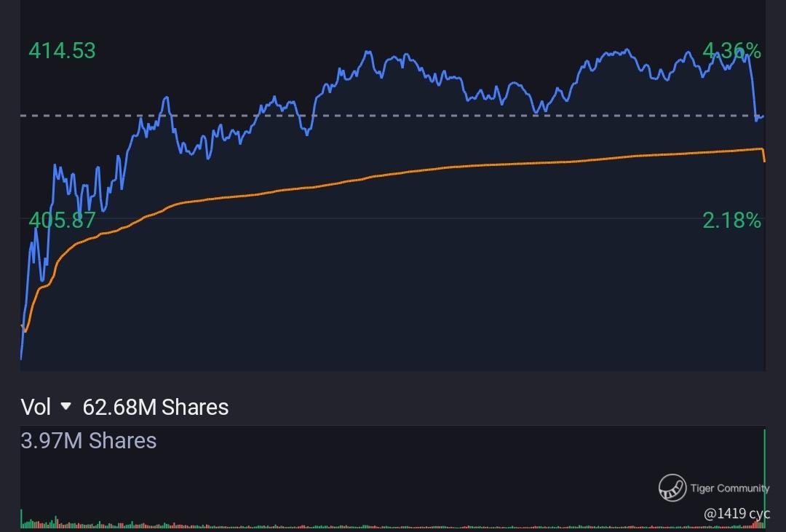Click the 3.97M Shares volume scale label
The height and width of the screenshot is (532, 786).
[x=89, y=440]
